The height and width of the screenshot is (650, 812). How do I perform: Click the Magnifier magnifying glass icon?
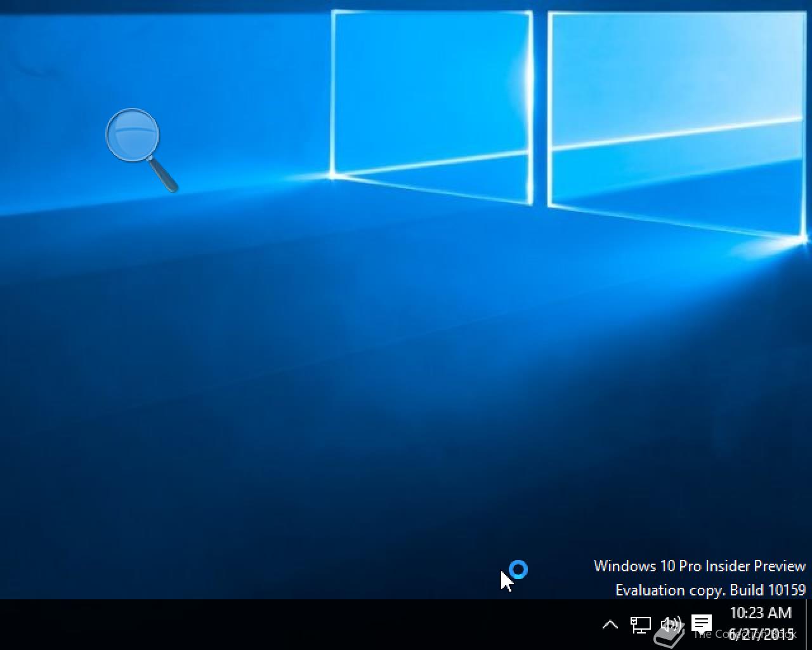(141, 150)
